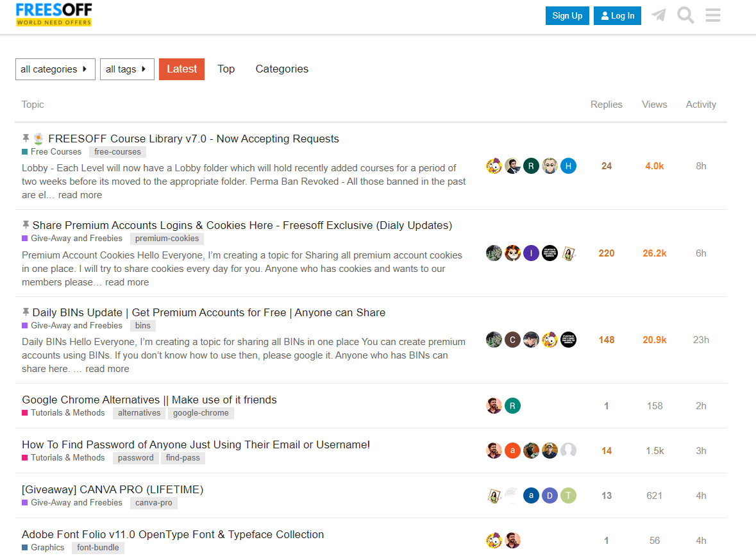Open Google Chrome Alternatives topic

[x=149, y=400]
